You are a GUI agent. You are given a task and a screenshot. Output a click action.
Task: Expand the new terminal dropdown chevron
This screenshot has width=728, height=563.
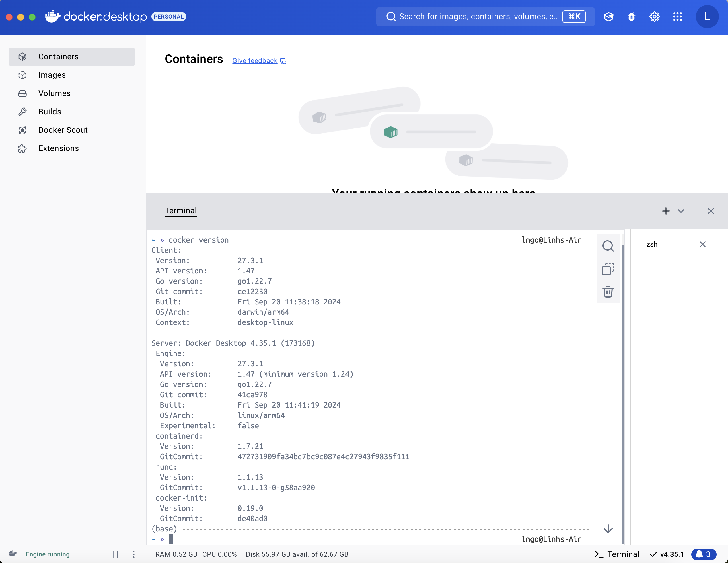point(681,211)
